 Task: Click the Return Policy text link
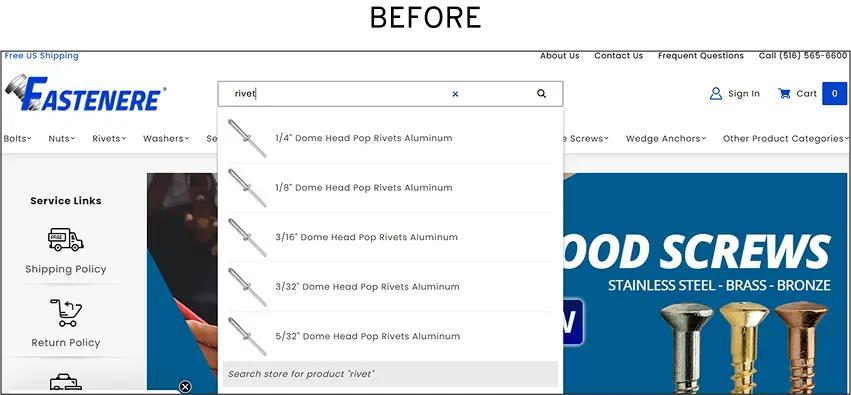(x=66, y=342)
